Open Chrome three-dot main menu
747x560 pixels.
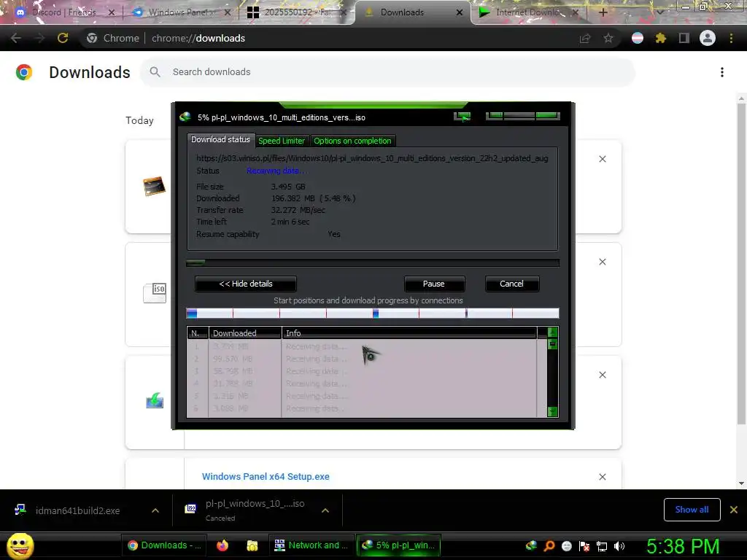click(731, 38)
